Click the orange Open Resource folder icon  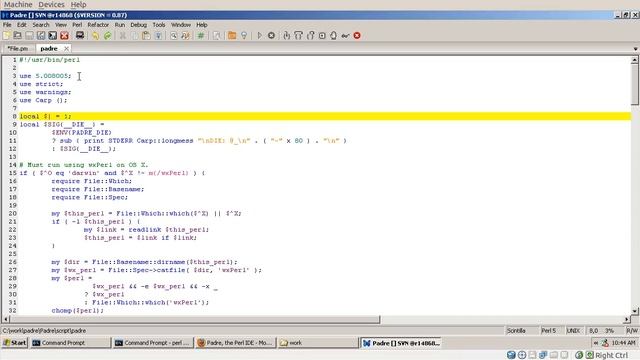[x=232, y=36]
